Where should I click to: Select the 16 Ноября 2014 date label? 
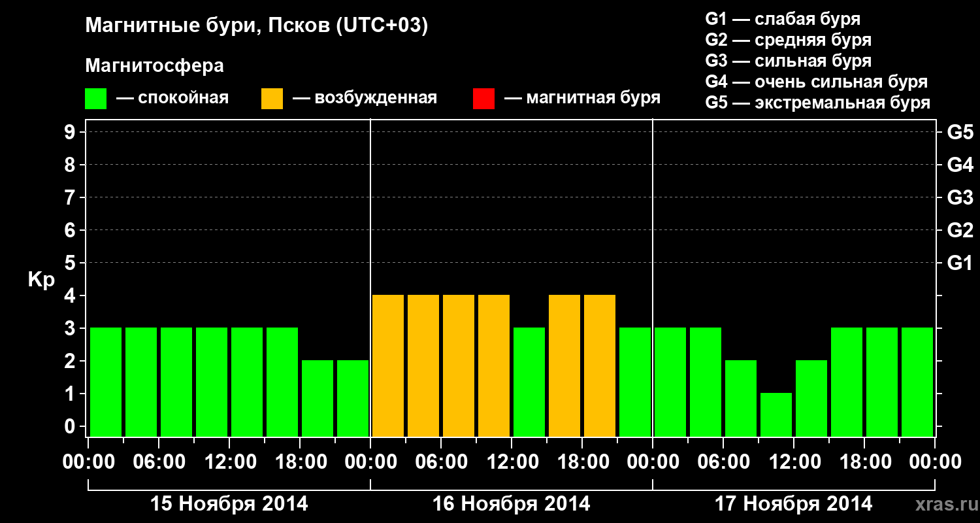[511, 504]
